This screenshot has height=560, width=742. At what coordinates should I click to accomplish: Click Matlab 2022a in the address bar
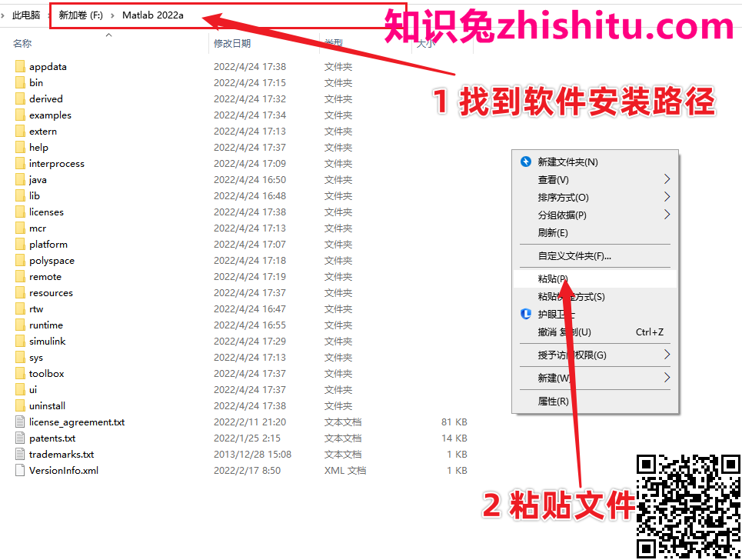(153, 15)
